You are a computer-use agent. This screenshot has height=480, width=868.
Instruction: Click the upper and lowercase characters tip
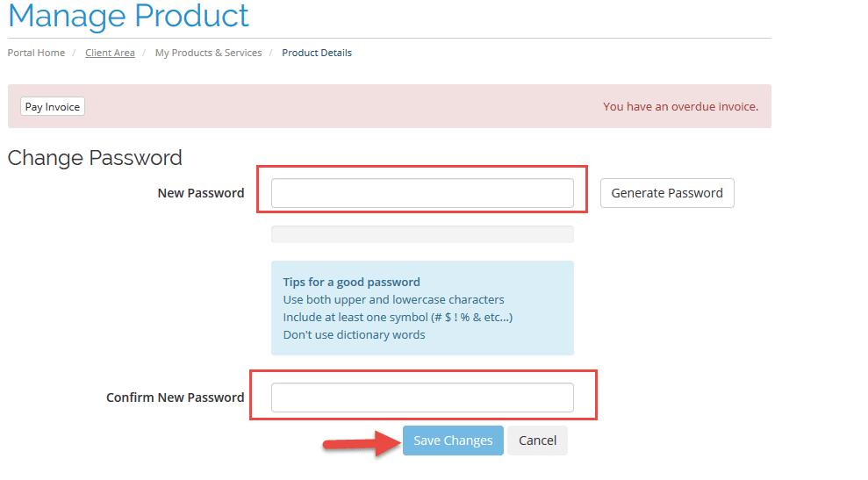coord(393,300)
